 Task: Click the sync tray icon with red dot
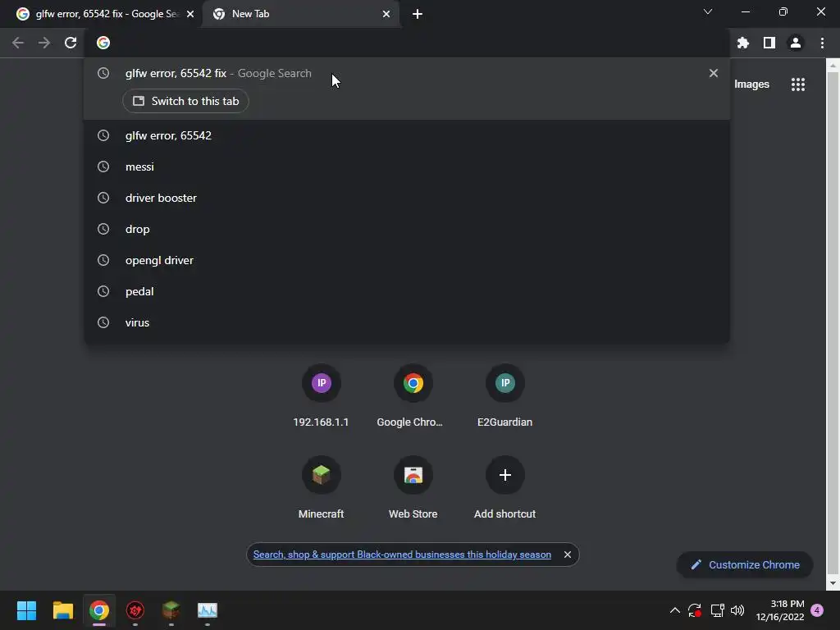pos(695,610)
